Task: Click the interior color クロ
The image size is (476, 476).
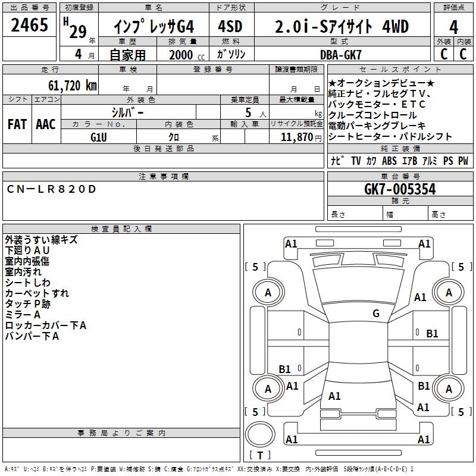Action: (x=174, y=137)
